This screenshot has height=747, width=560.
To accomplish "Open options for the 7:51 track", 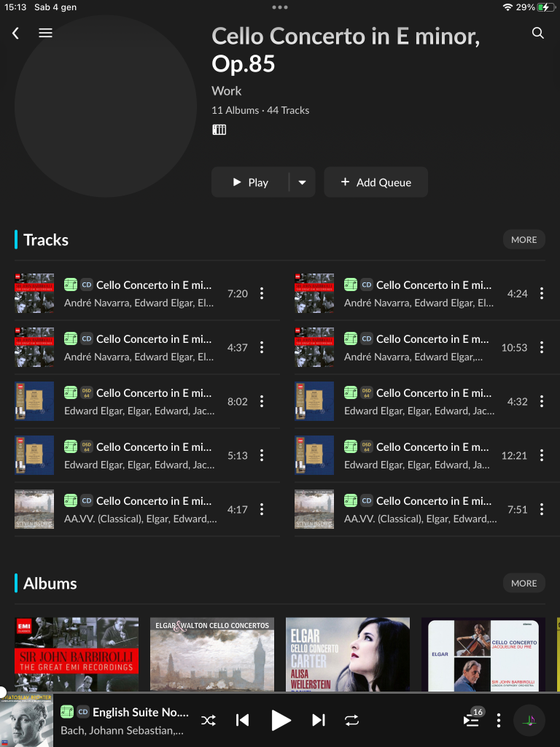I will pyautogui.click(x=542, y=509).
